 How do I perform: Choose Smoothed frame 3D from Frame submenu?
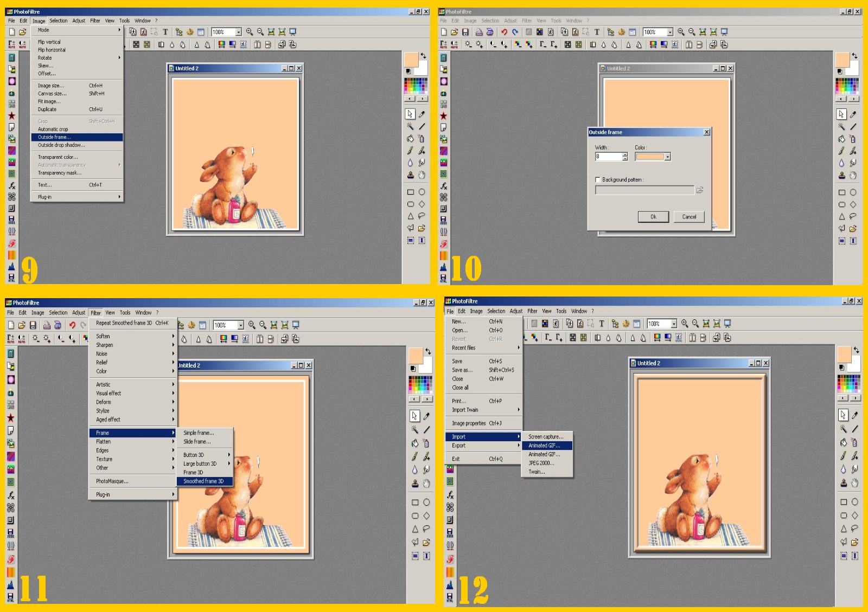203,481
